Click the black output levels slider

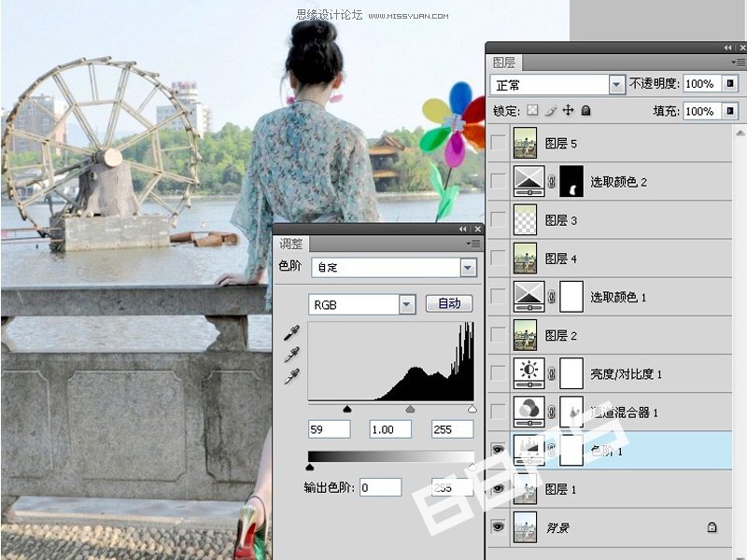pos(310,468)
